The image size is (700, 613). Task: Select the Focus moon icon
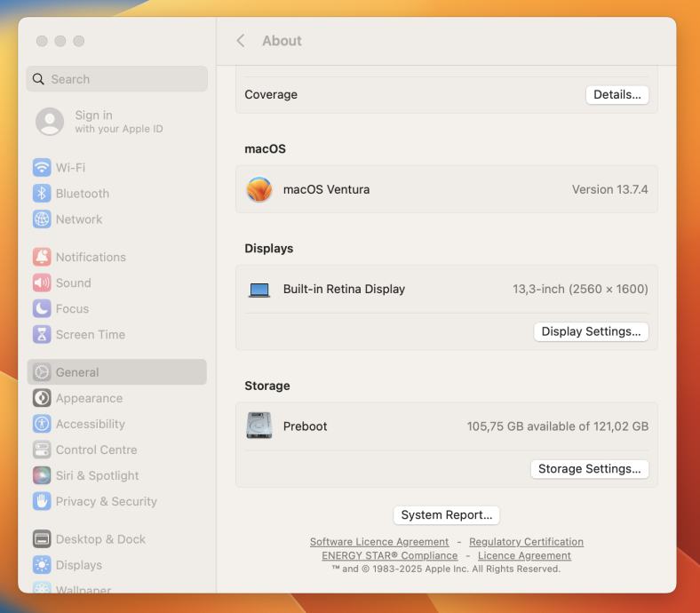point(42,309)
